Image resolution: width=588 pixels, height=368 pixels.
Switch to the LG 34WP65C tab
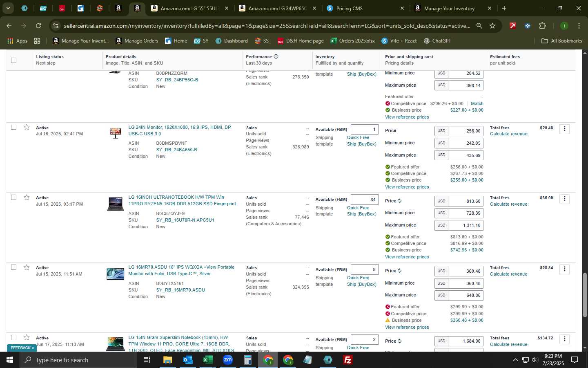[278, 8]
